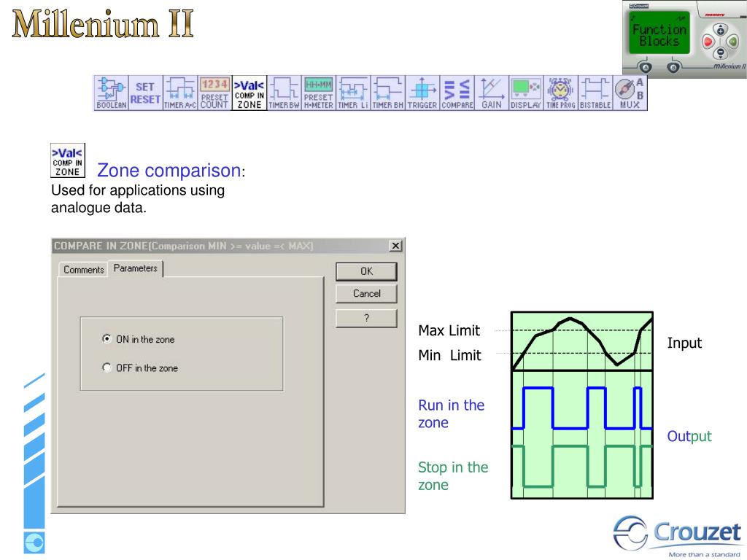Click the COMPARE IN ZONE title bar
The height and width of the screenshot is (560, 747).
coord(228,246)
